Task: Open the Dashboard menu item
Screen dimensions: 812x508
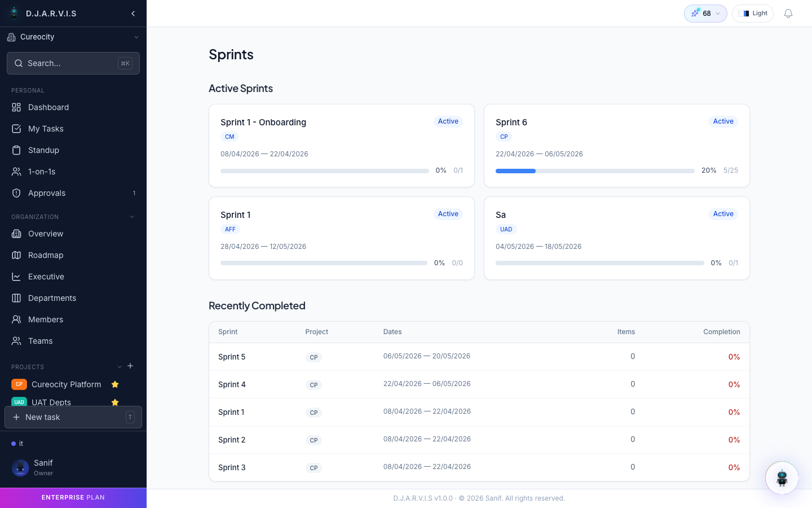Action: (73, 107)
